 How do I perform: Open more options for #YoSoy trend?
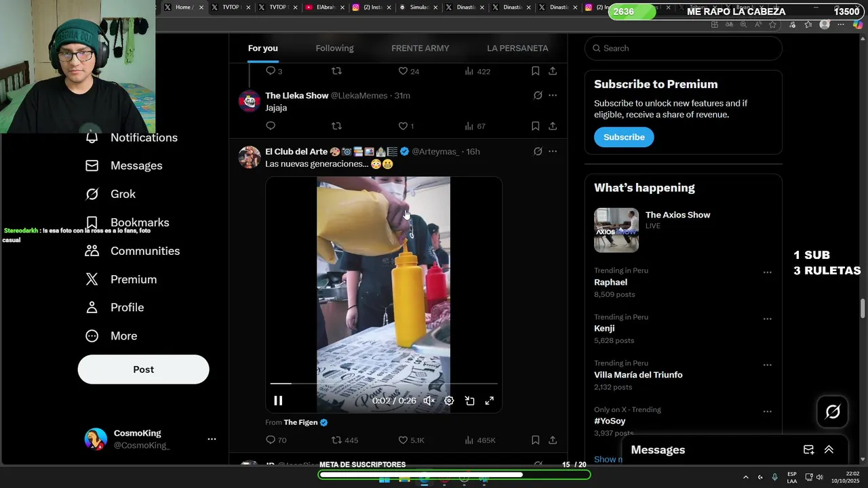click(767, 411)
